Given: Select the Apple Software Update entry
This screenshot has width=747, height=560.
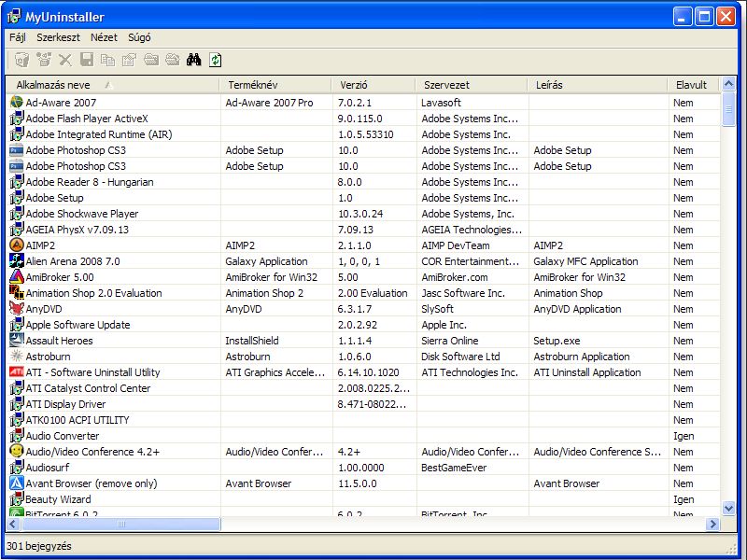Looking at the screenshot, I should (x=78, y=325).
